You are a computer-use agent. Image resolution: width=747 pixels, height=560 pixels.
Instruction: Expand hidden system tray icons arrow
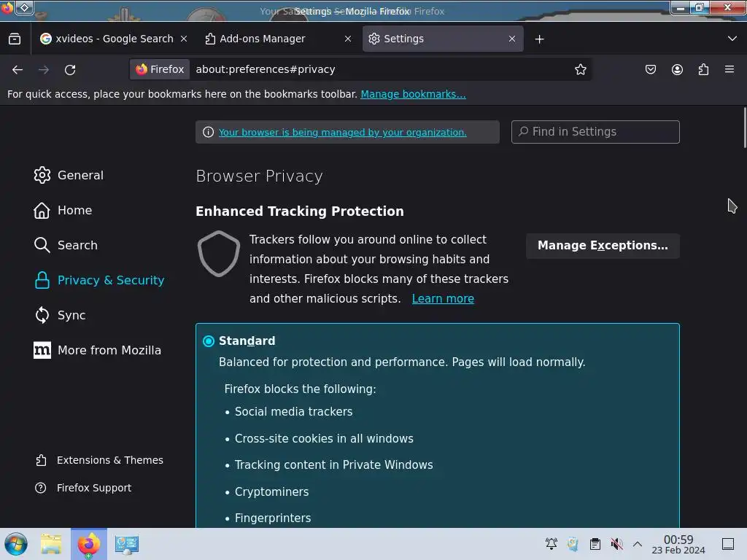638,544
